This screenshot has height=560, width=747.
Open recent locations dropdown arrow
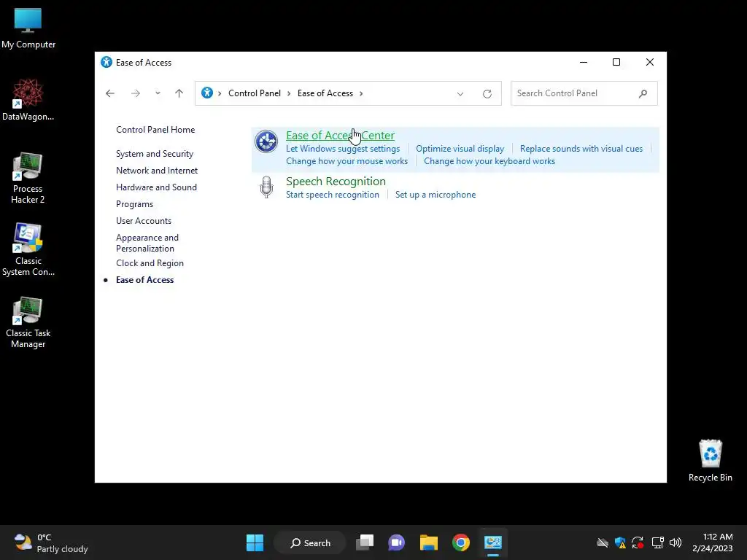coord(158,93)
